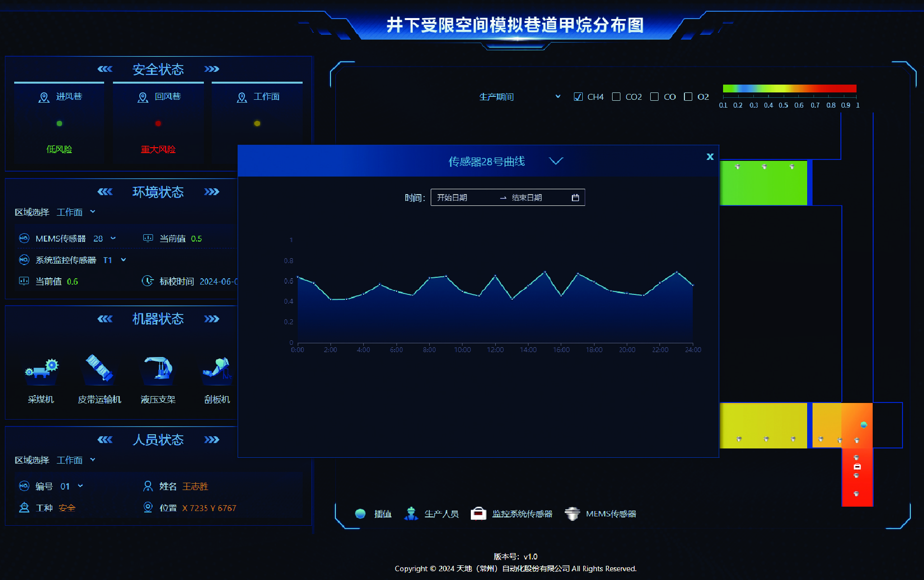Image resolution: width=924 pixels, height=580 pixels.
Task: Open the calendar icon in date range field
Action: [575, 198]
